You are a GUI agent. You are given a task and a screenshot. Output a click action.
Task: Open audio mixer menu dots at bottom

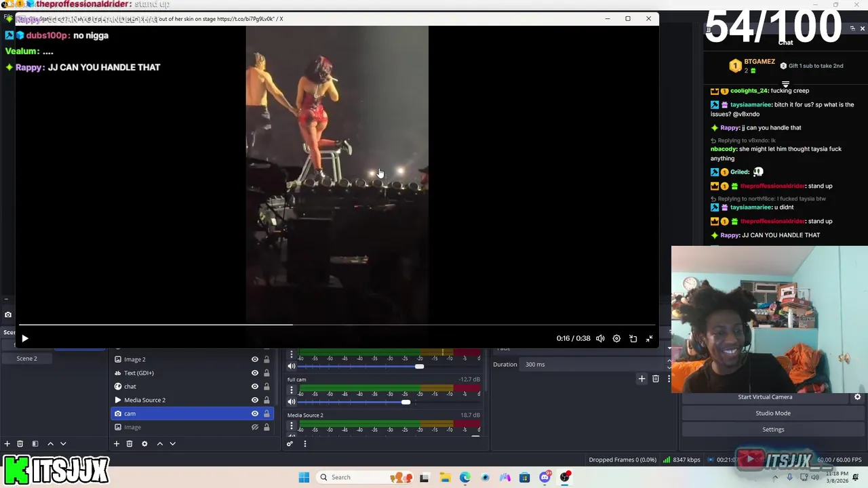click(305, 444)
